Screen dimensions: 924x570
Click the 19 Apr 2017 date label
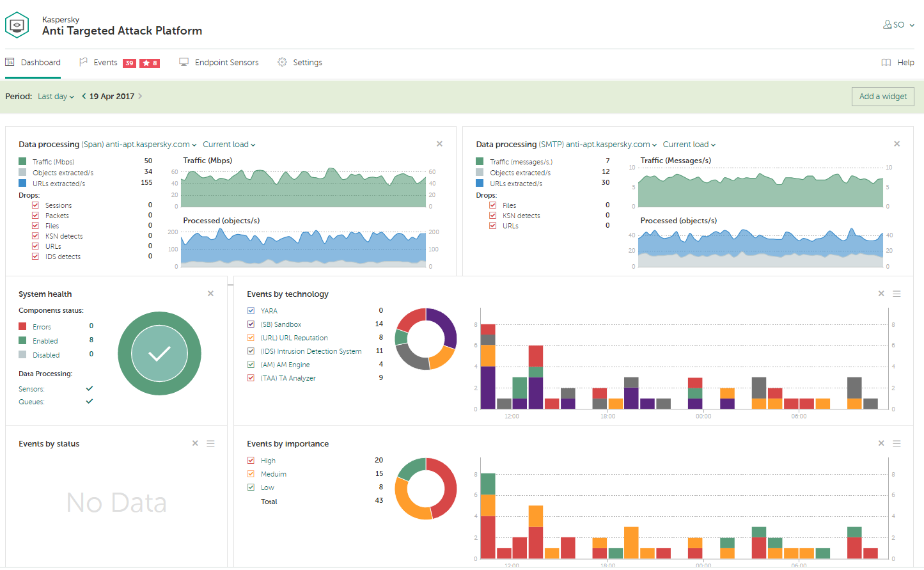tap(112, 97)
